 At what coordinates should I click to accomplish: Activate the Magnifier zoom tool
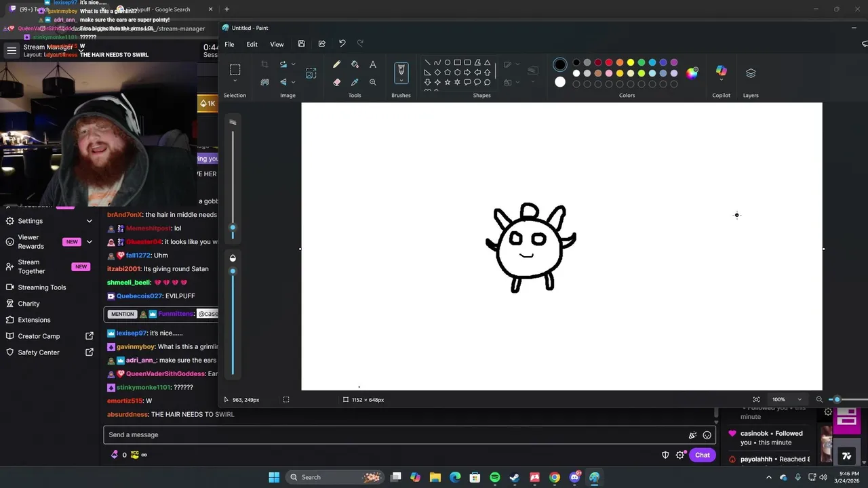[x=372, y=82]
